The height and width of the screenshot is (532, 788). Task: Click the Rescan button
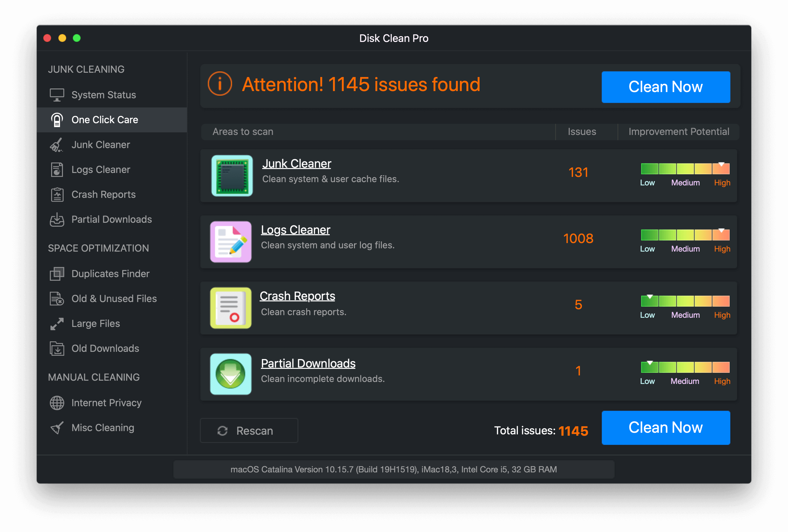(249, 431)
